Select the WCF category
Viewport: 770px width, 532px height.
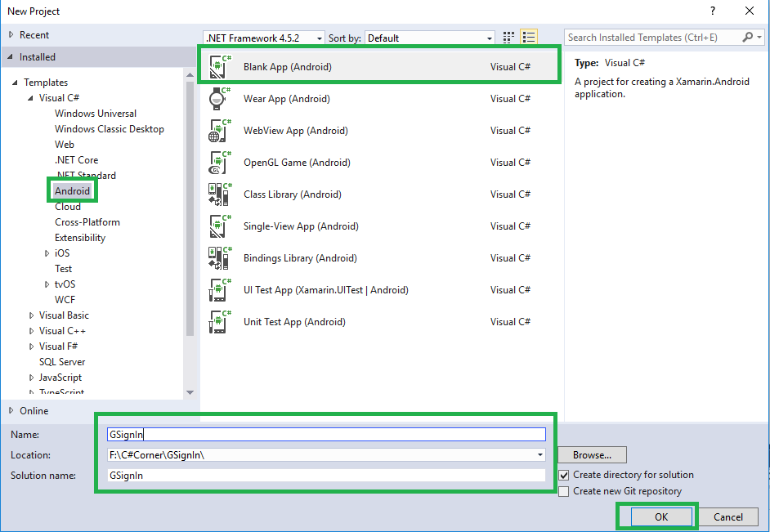(65, 300)
